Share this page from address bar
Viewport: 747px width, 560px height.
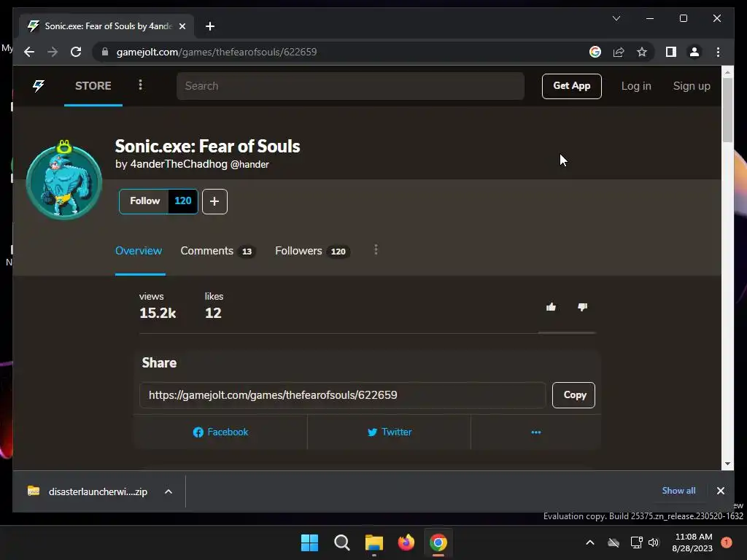point(619,52)
